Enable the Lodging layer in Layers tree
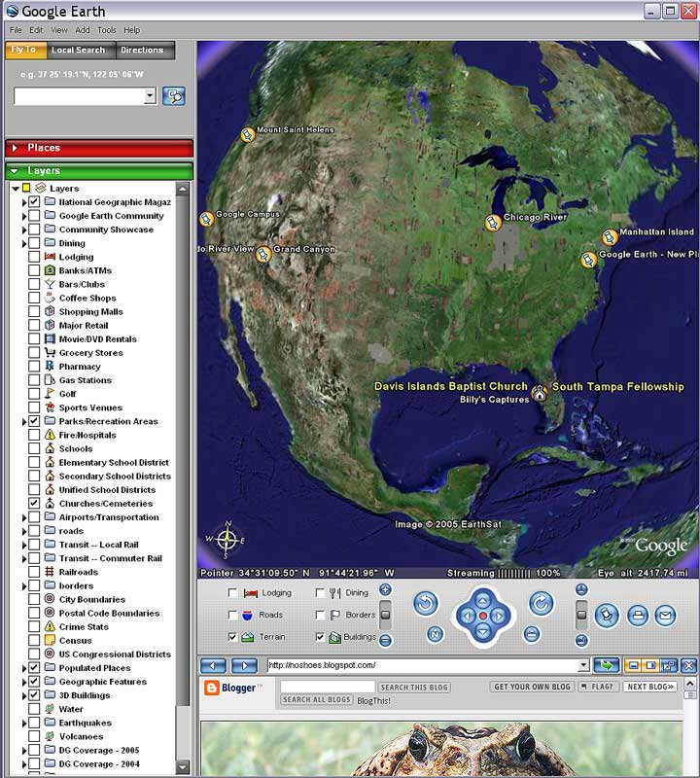The width and height of the screenshot is (700, 778). pyautogui.click(x=34, y=257)
